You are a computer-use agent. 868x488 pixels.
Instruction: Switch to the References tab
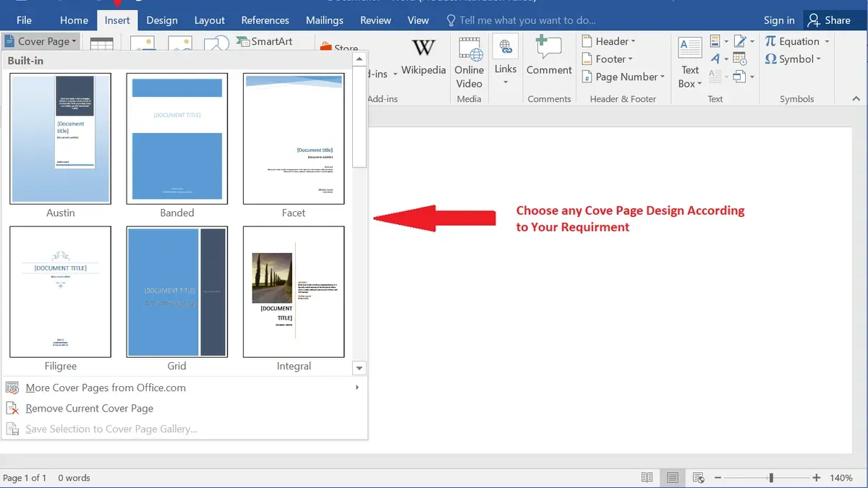click(265, 20)
